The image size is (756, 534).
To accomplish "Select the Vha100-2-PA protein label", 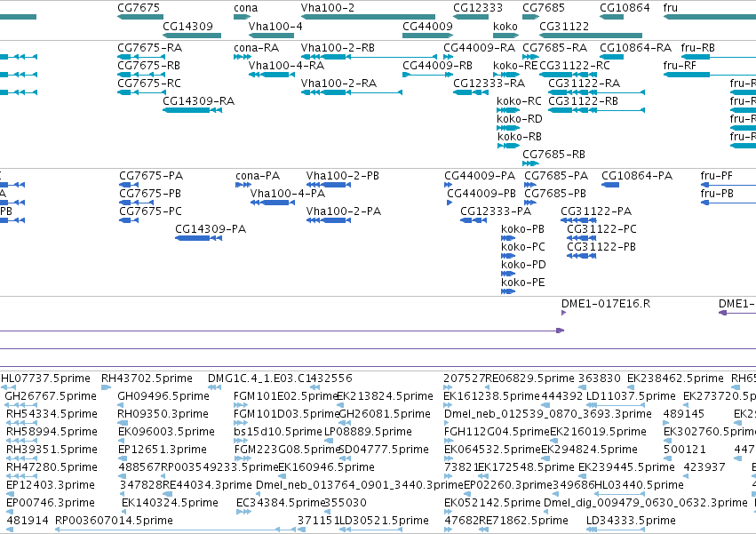I will pyautogui.click(x=343, y=211).
